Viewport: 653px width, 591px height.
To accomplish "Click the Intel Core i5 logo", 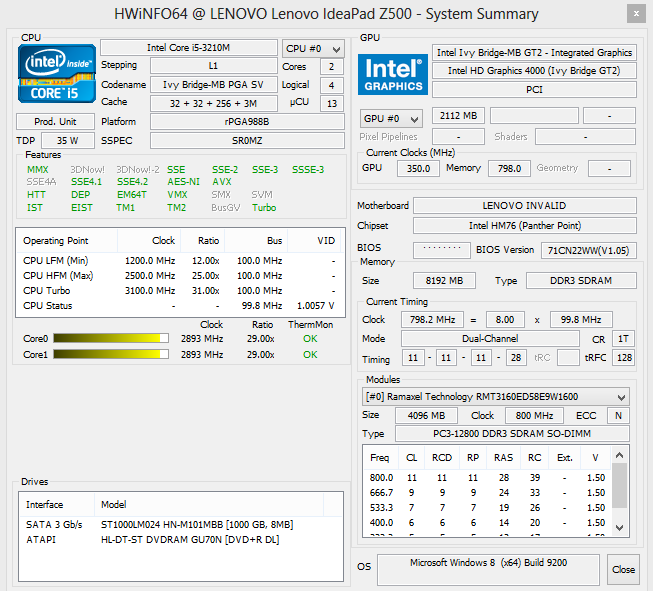I will (x=58, y=75).
